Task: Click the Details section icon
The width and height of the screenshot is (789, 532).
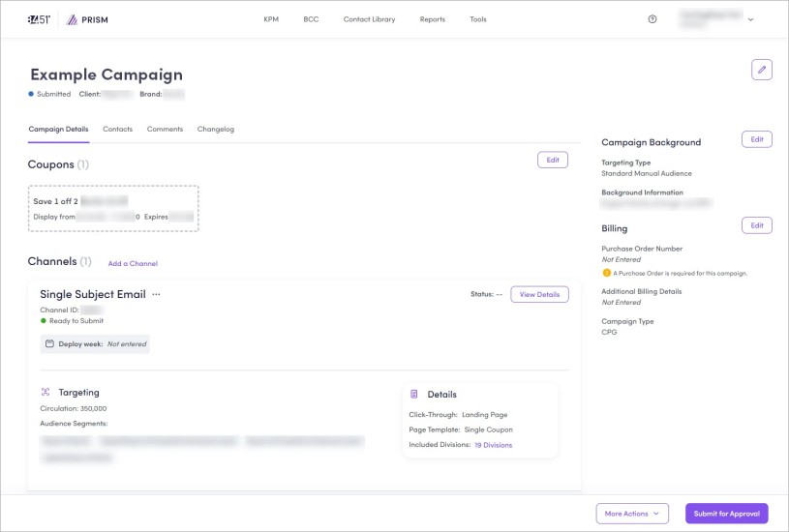Action: click(414, 395)
